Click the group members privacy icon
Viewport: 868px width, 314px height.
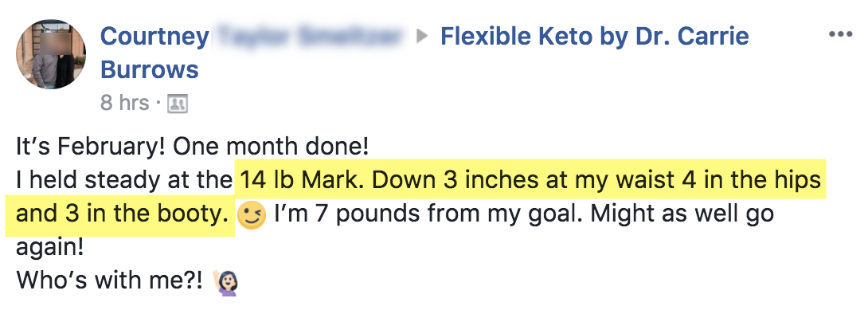(x=178, y=104)
